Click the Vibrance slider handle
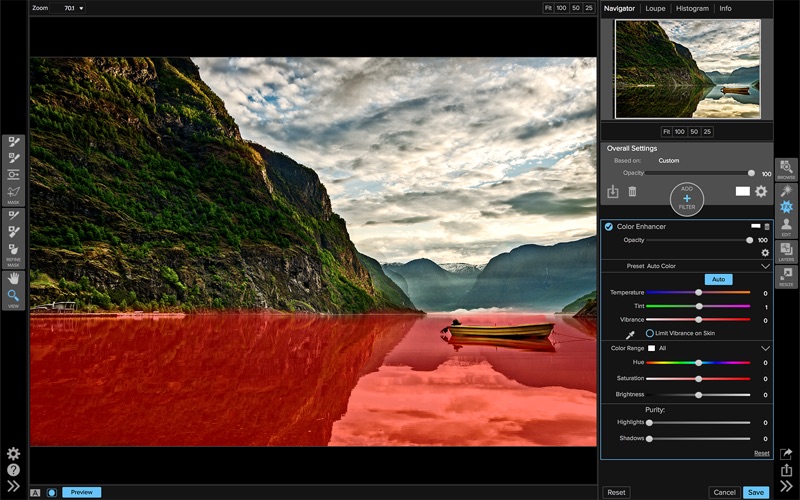 [x=698, y=319]
